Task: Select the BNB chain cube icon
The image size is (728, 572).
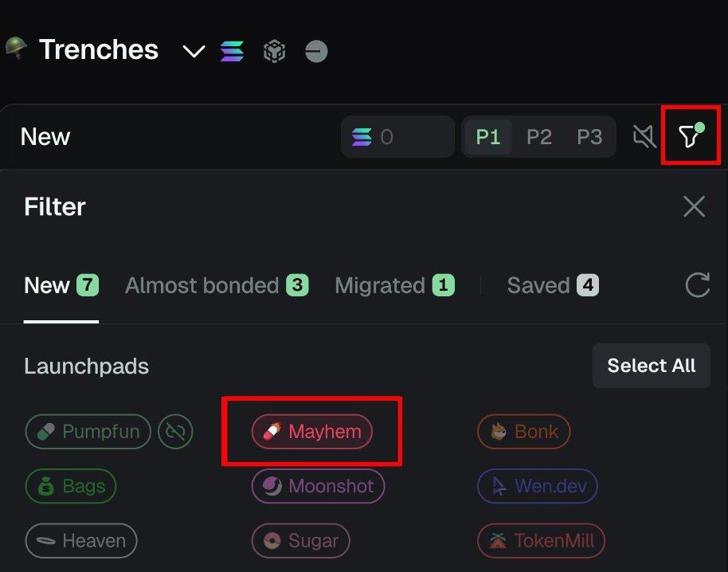Action: click(275, 52)
